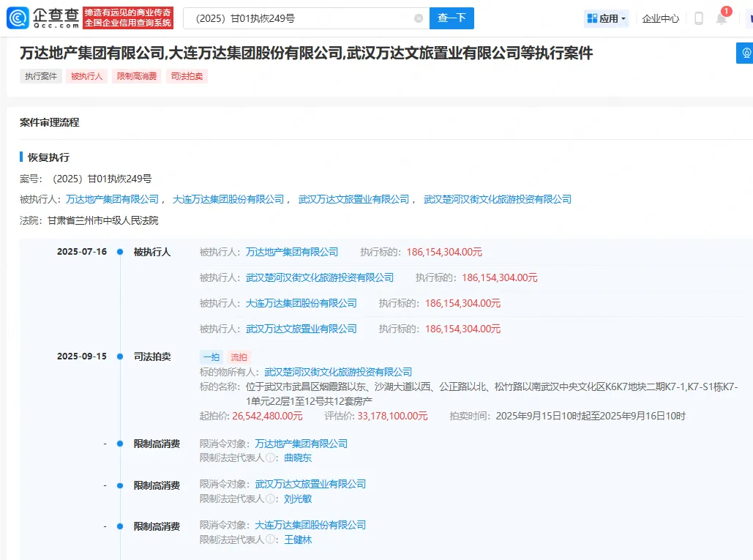Click the red promotional banner beside the logo
Image resolution: width=753 pixels, height=560 pixels.
click(128, 16)
